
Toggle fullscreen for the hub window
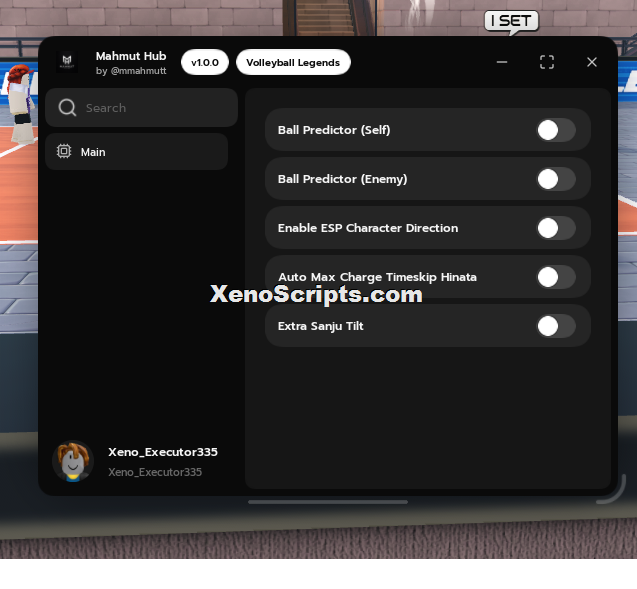(x=547, y=62)
